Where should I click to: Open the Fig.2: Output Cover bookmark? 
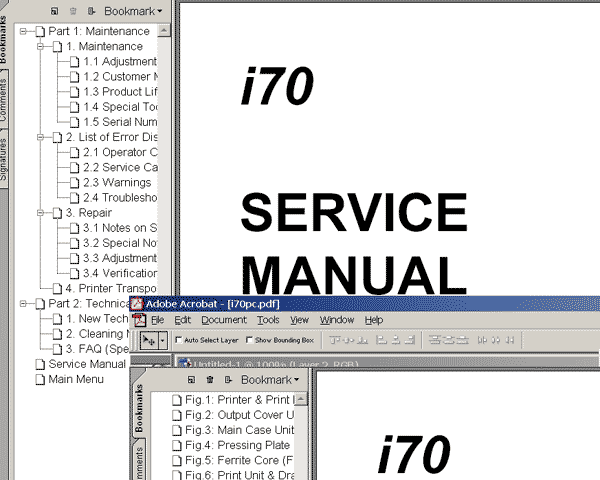240,415
